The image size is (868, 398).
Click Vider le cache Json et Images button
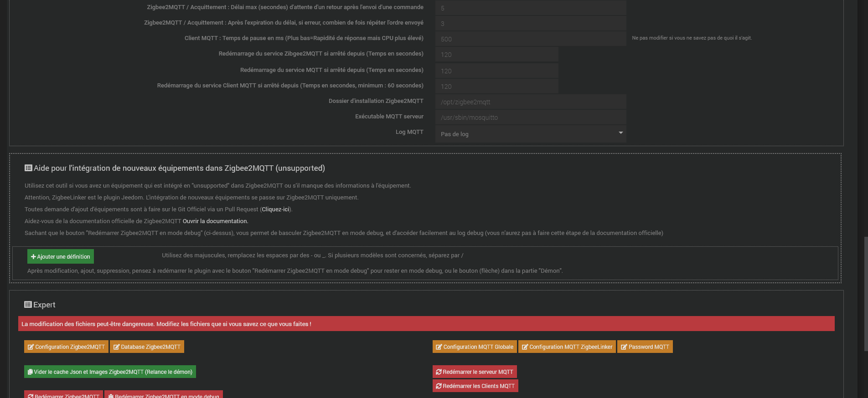click(x=110, y=372)
